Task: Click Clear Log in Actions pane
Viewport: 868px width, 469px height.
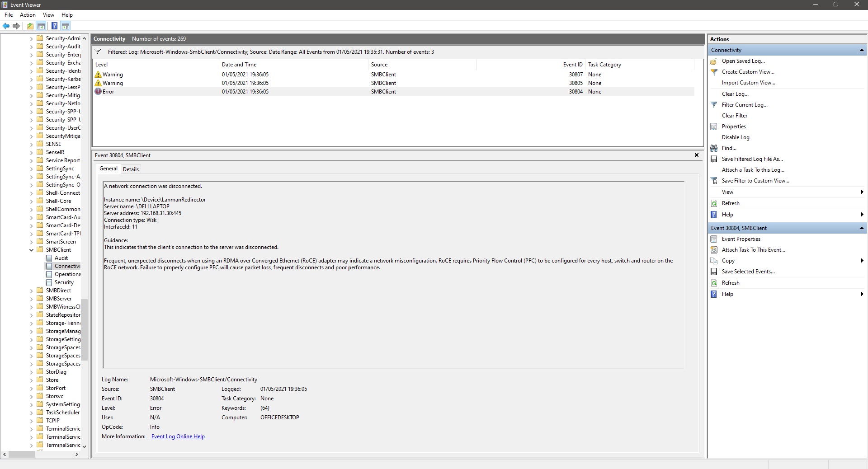Action: [735, 94]
